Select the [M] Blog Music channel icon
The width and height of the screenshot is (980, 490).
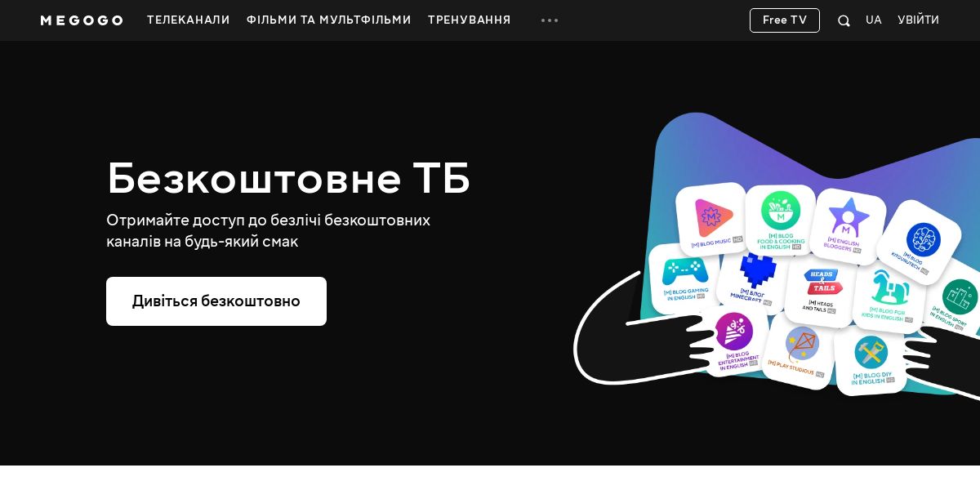point(711,219)
